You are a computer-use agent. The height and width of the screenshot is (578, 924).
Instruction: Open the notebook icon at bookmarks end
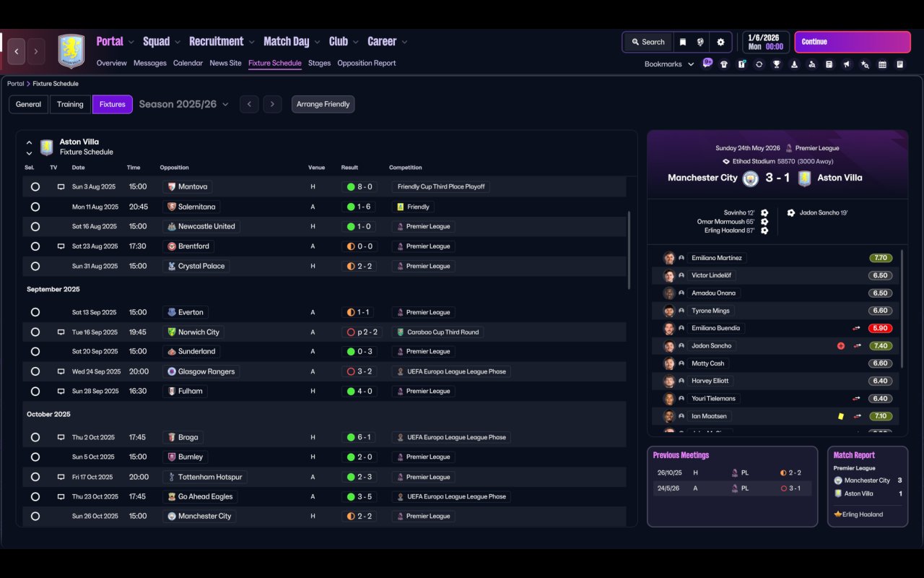[900, 64]
